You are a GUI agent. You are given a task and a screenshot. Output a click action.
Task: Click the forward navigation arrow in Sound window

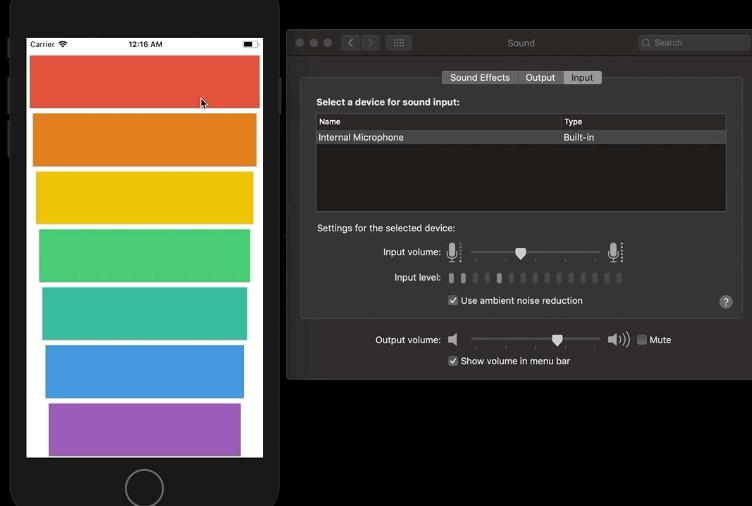pyautogui.click(x=371, y=43)
